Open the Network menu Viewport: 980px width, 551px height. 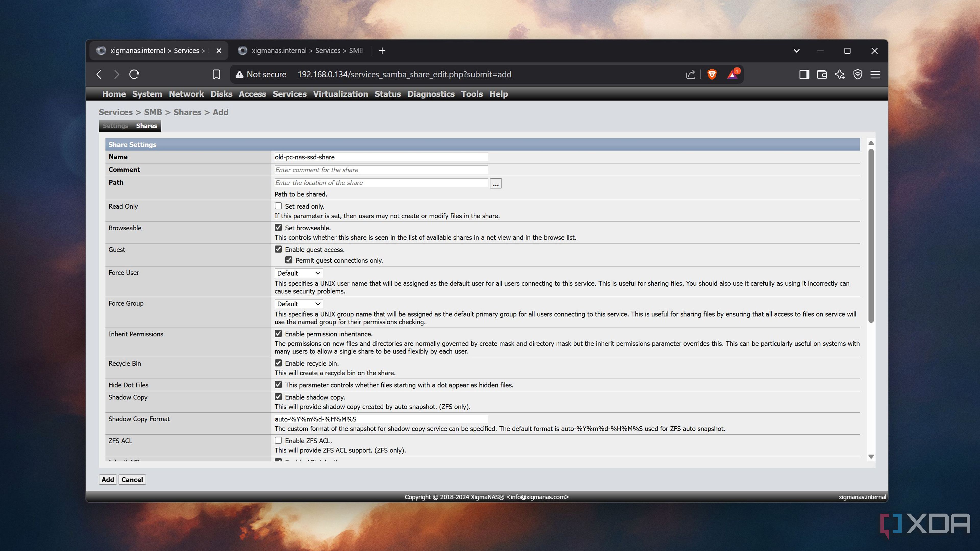186,94
